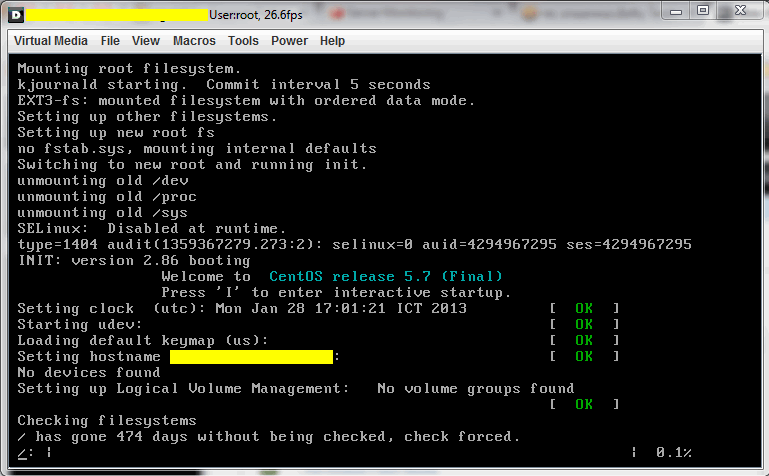
Task: Click 'unmounting old /sys' line
Action: [102, 213]
